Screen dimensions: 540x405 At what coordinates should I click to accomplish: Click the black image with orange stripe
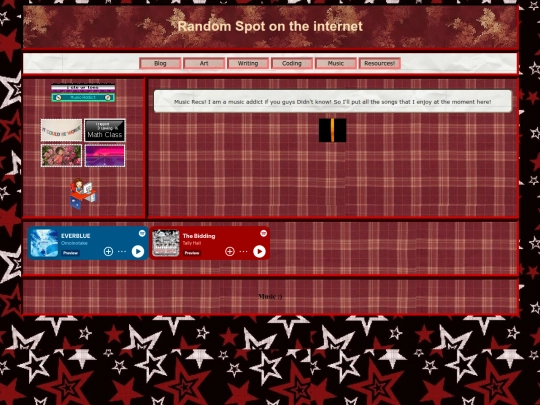pyautogui.click(x=332, y=130)
